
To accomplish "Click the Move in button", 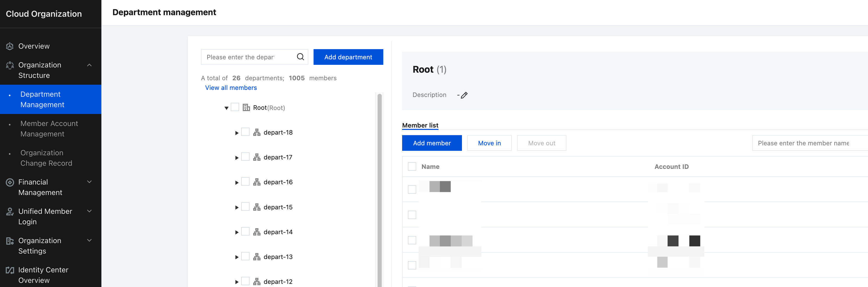I will 489,143.
